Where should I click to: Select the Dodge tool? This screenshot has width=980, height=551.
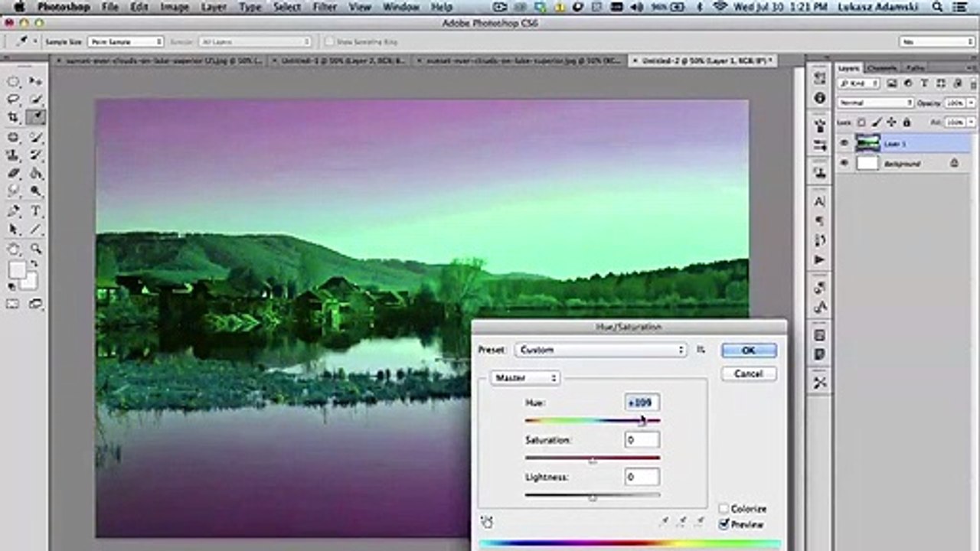click(x=36, y=191)
